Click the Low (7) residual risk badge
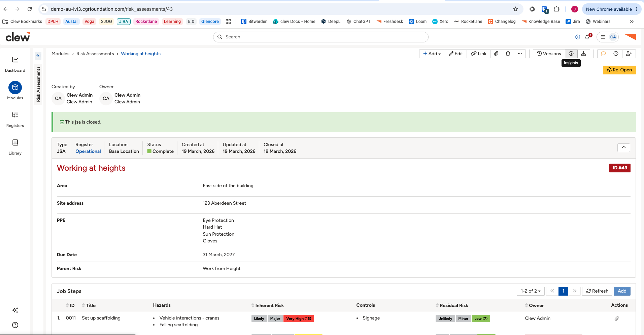This screenshot has width=644, height=335. [481, 319]
